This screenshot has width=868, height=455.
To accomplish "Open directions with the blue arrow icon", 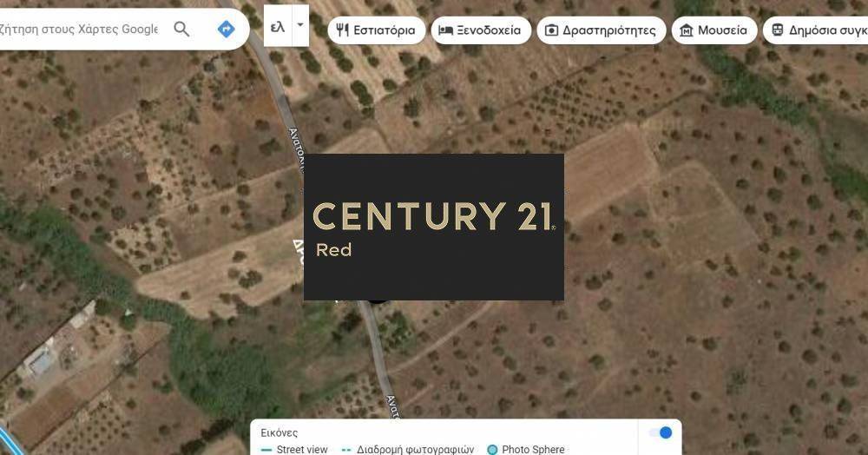I will tap(226, 29).
